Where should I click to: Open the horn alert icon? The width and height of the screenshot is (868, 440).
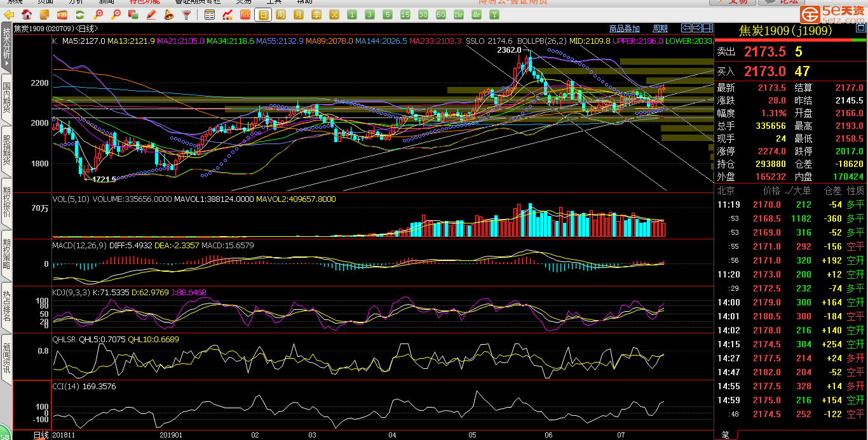[169, 15]
